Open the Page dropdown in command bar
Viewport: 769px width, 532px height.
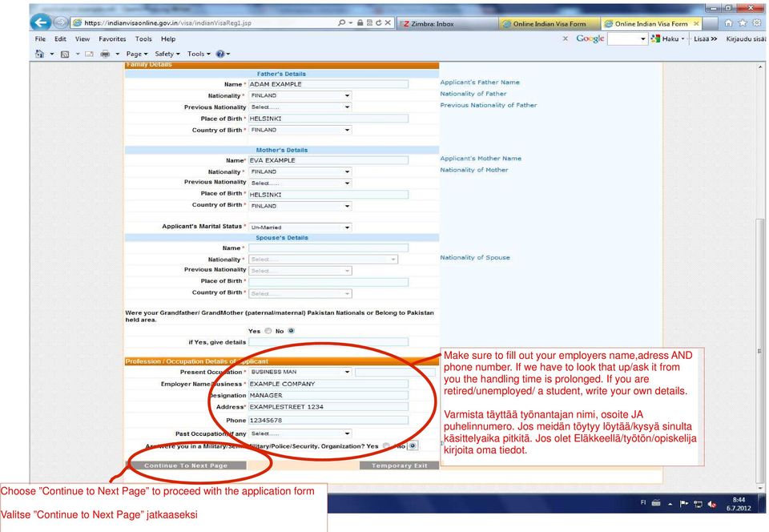[x=137, y=54]
